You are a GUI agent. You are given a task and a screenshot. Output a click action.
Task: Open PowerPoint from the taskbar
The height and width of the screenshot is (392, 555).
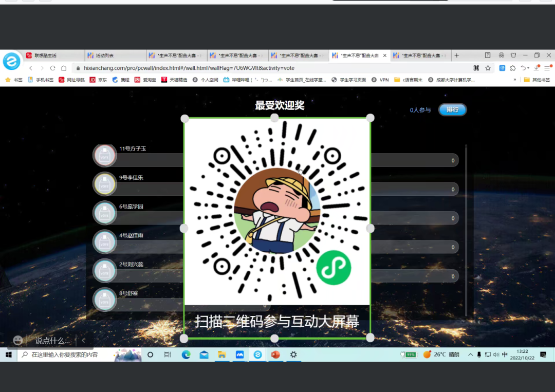[275, 354]
